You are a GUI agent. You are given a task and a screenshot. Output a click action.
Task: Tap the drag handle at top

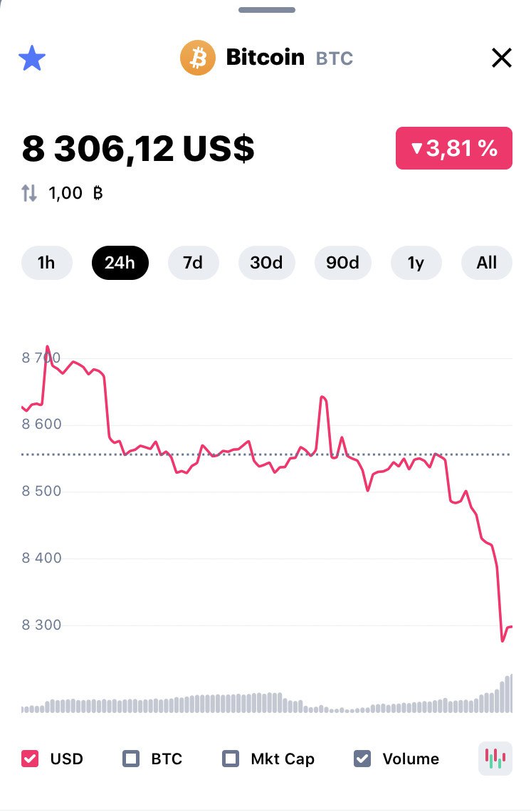click(x=267, y=10)
